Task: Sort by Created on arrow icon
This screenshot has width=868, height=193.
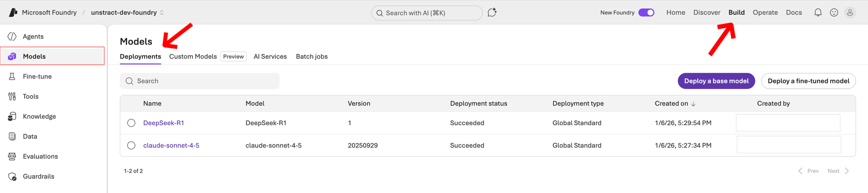Action: click(x=693, y=104)
